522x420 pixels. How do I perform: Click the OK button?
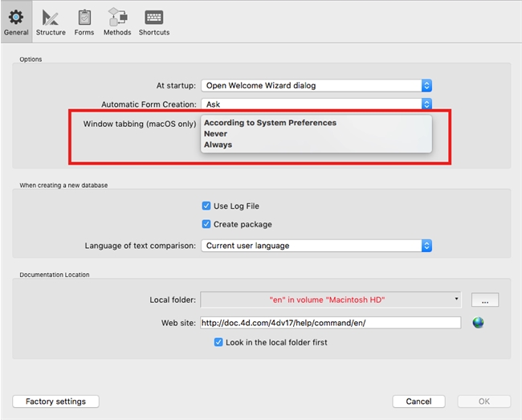coord(484,402)
